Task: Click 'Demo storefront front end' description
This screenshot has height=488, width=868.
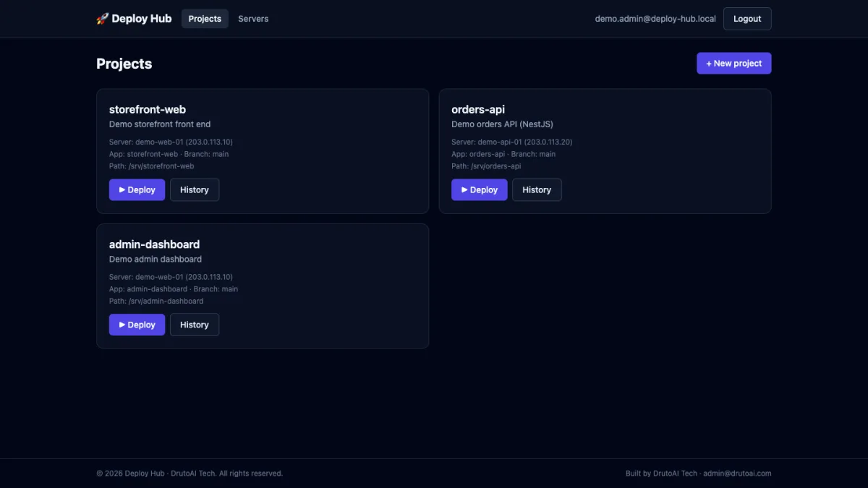Action: (x=160, y=124)
